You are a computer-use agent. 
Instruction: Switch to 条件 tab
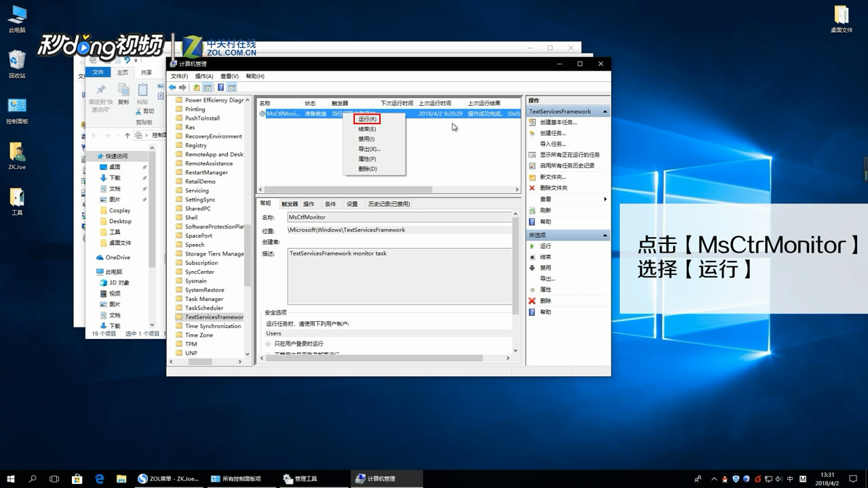point(330,204)
